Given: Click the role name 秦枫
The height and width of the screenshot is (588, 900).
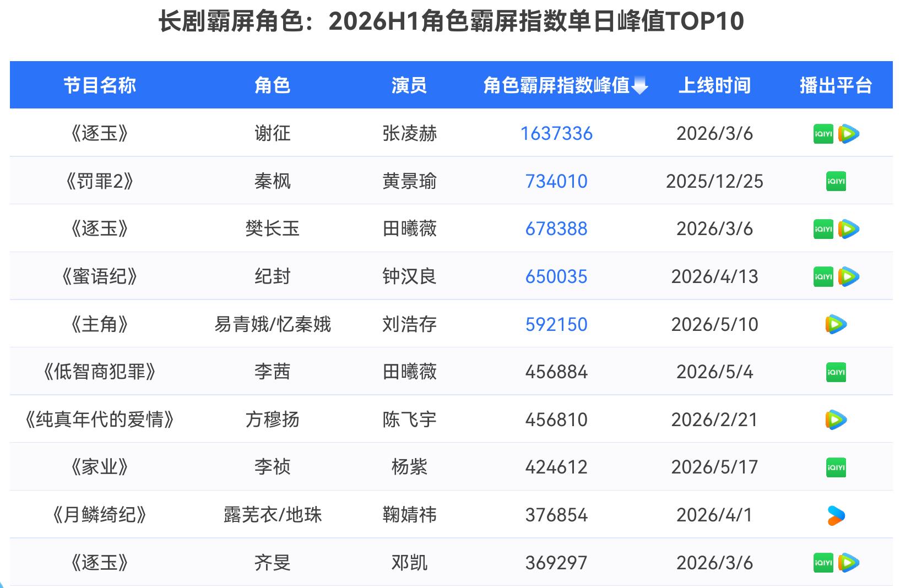Looking at the screenshot, I should (272, 182).
